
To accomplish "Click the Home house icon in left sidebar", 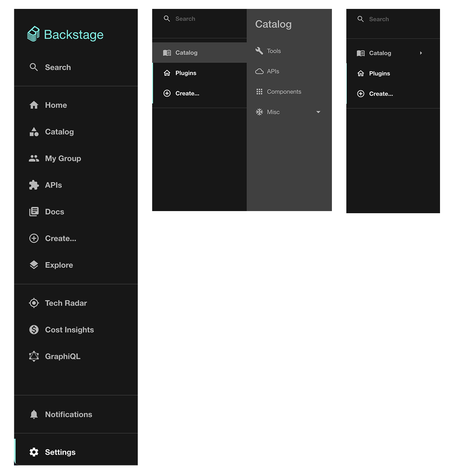I will pyautogui.click(x=34, y=105).
